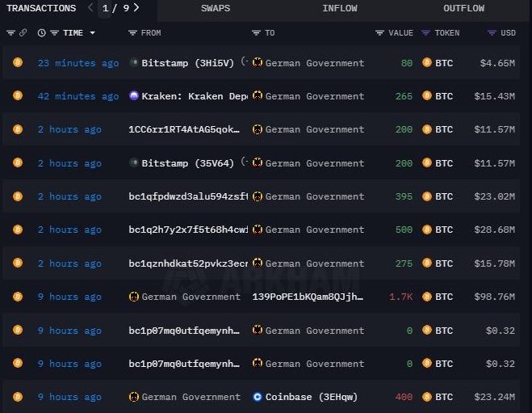
Task: Open address 1CC6rr1RT4AtAG5qok…
Action: pyautogui.click(x=184, y=129)
